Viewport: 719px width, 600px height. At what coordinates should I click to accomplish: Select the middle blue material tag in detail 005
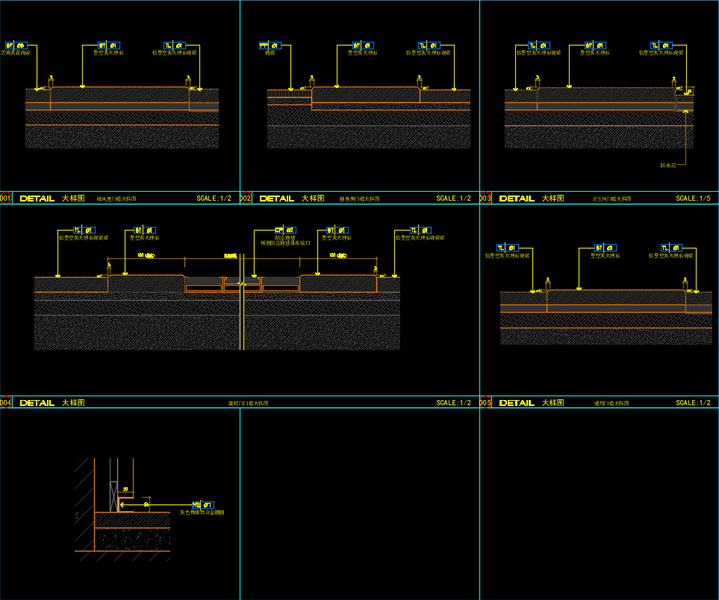[605, 248]
